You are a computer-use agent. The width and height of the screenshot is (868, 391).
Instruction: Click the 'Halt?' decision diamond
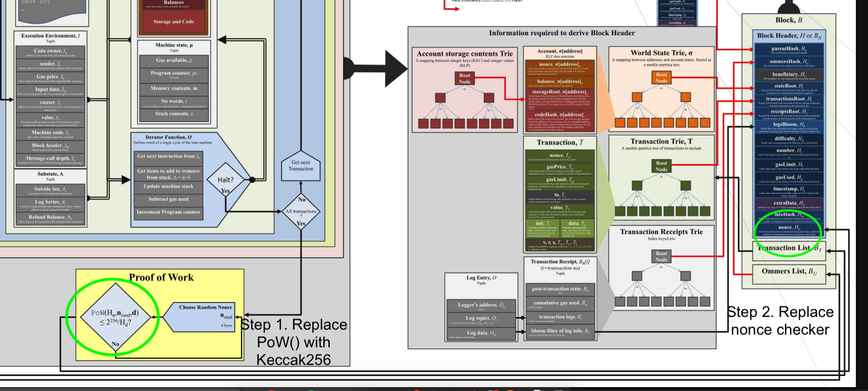click(226, 180)
